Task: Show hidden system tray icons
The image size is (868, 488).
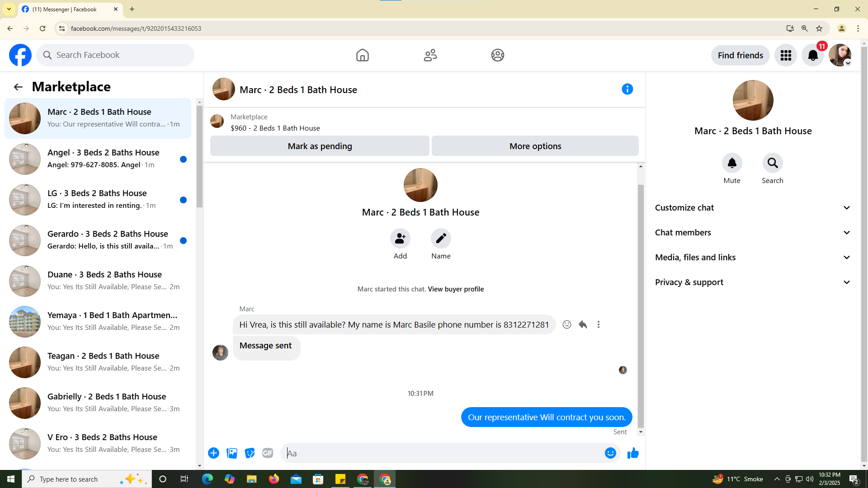Action: tap(777, 479)
